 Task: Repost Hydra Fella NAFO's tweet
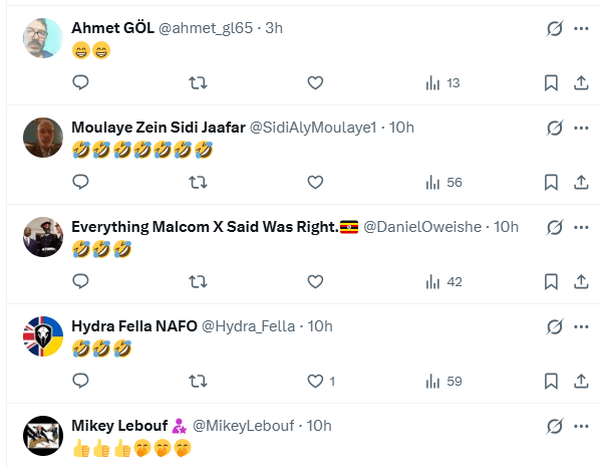(198, 381)
